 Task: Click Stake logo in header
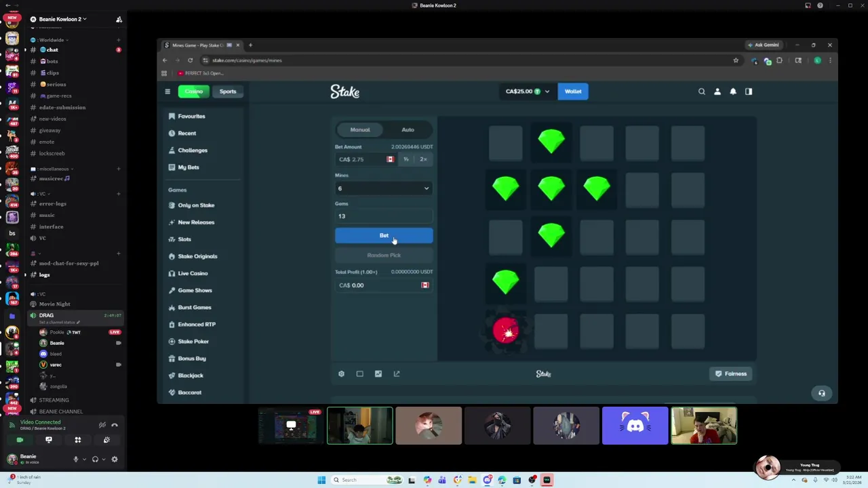coord(344,91)
